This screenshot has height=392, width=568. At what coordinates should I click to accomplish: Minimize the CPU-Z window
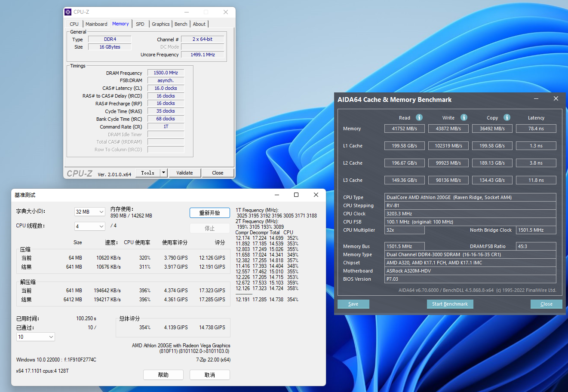point(187,12)
